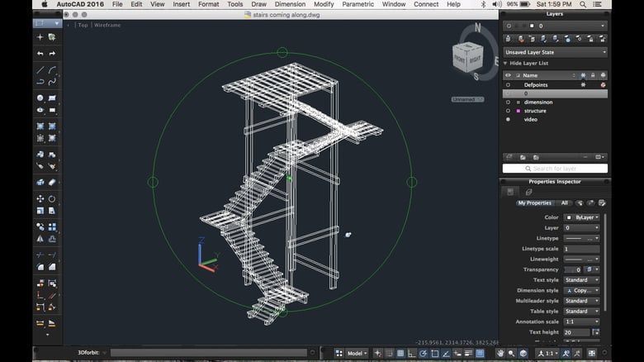Select the Rotate tool
This screenshot has width=644, height=362.
52,198
